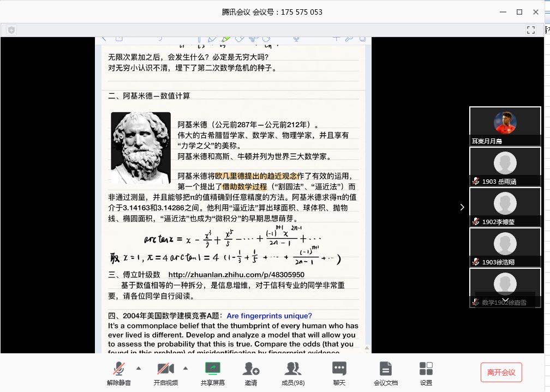Click the line 无限次累加之后,会发生什么?
Image resolution: width=550 pixels, height=392 pixels.
(159, 57)
